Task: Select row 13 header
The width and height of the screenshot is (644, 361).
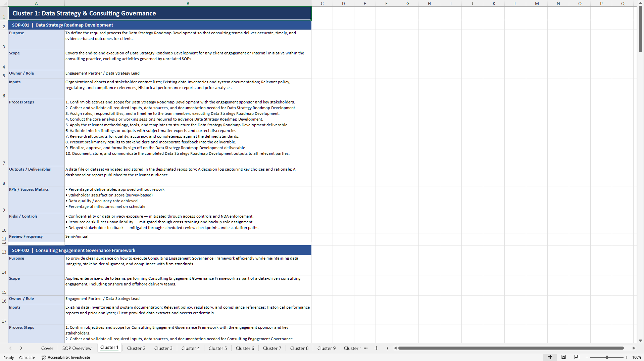Action: (4, 250)
